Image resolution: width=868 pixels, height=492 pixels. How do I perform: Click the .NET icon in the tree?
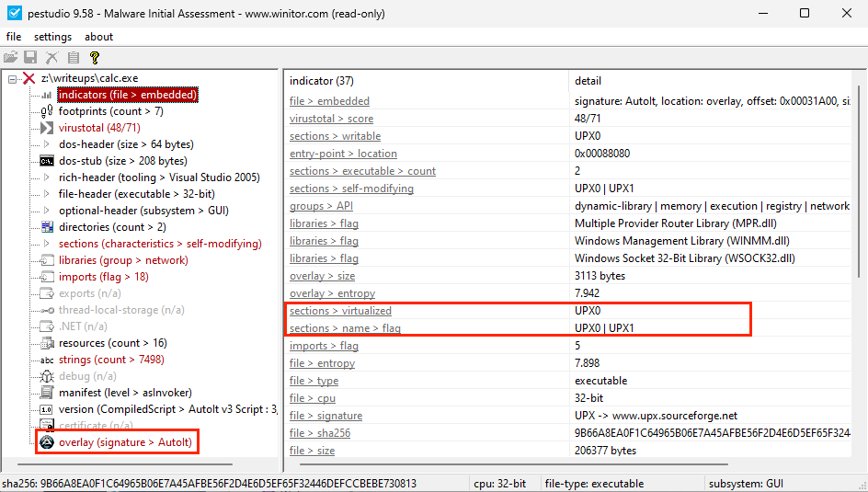click(47, 326)
